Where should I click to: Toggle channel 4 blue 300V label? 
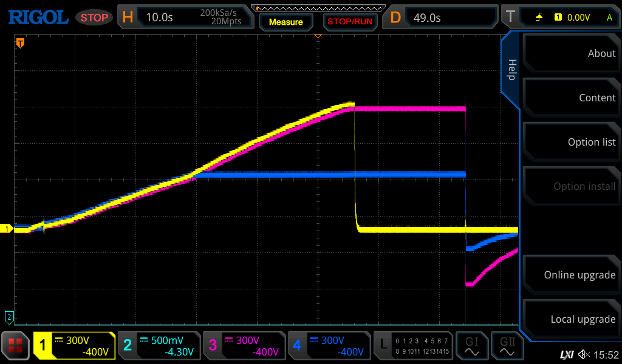click(x=329, y=346)
